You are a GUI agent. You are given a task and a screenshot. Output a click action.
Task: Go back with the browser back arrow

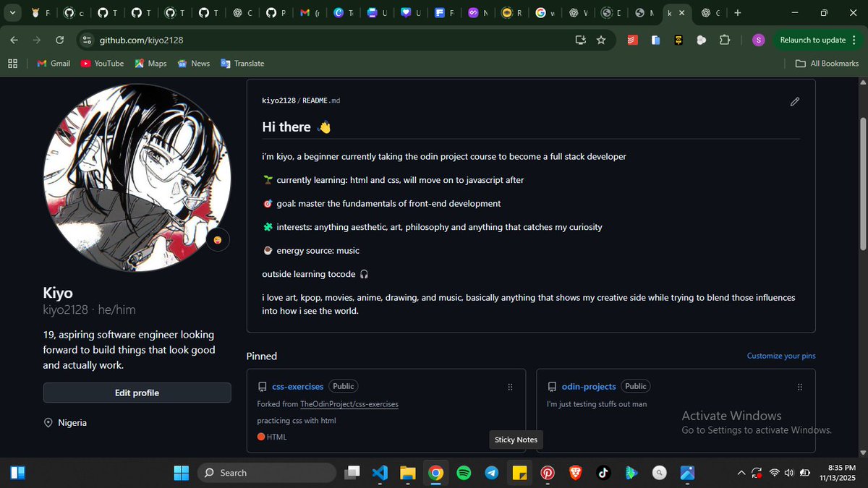click(x=14, y=40)
